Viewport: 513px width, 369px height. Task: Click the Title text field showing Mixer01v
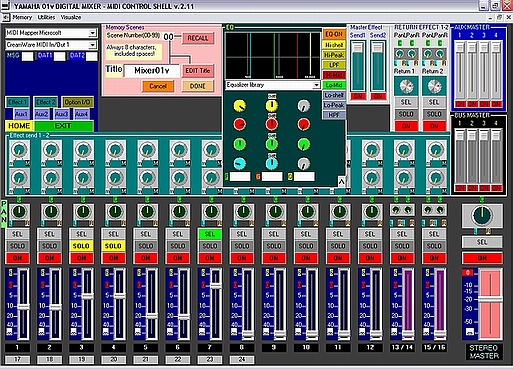[x=152, y=71]
